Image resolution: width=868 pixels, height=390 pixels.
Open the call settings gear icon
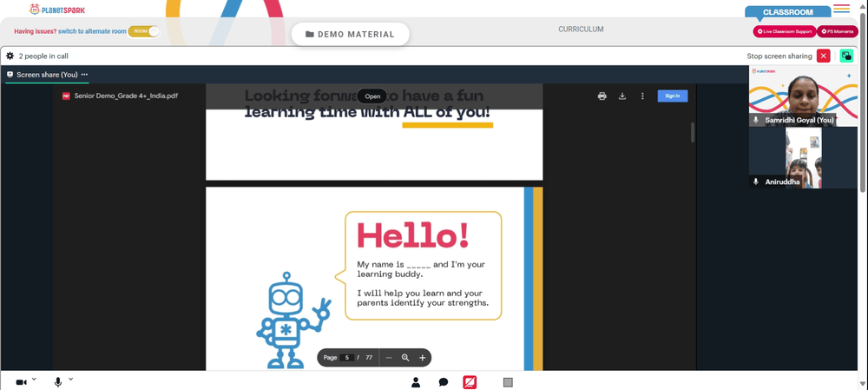10,56
